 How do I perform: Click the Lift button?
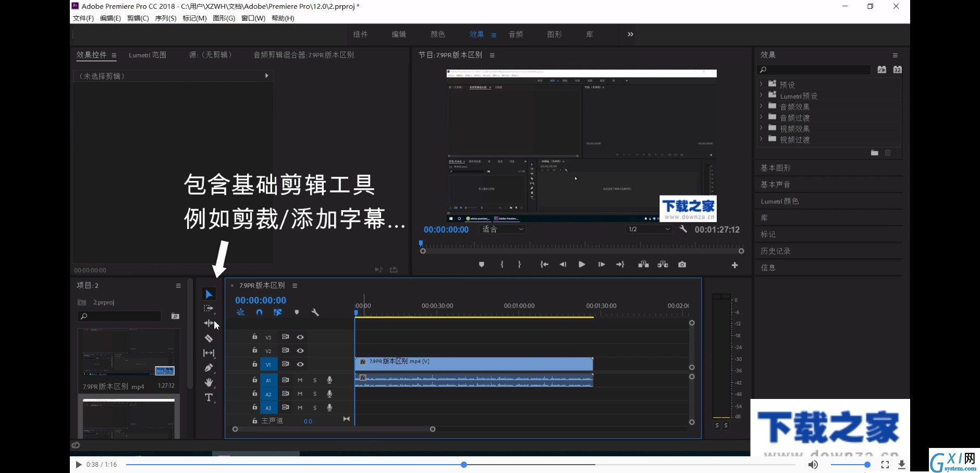[644, 264]
